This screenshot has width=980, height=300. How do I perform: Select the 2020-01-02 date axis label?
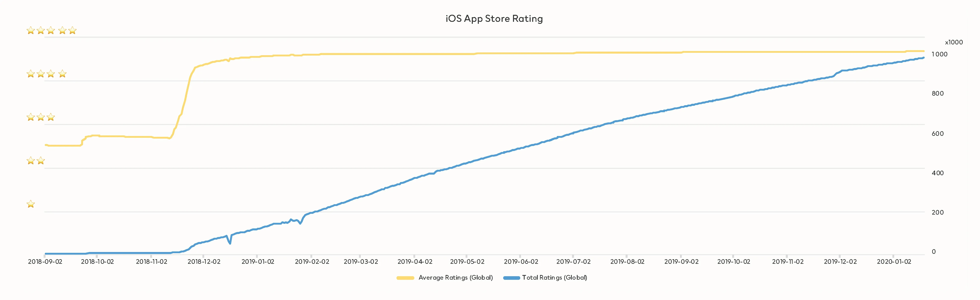click(x=894, y=262)
